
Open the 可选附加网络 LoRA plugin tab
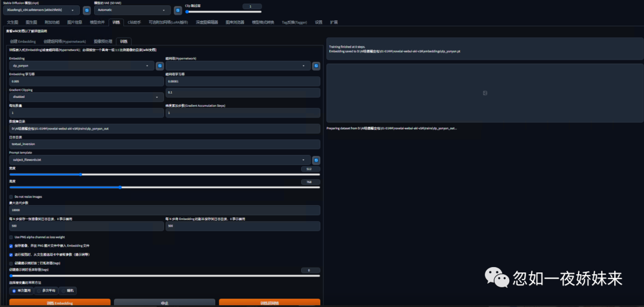tap(168, 22)
